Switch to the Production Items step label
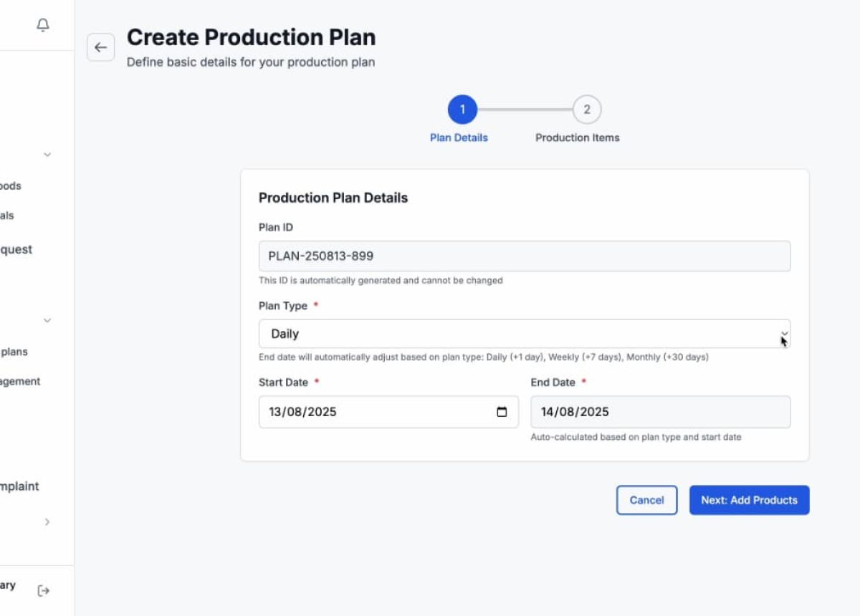This screenshot has width=860, height=616. (577, 138)
